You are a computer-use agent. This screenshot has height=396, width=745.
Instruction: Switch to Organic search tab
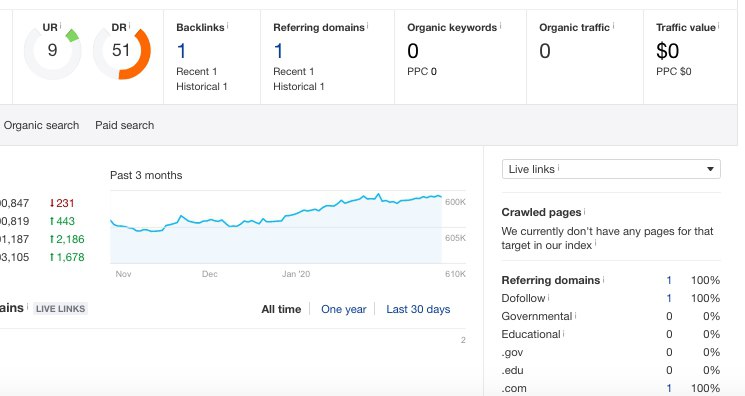coord(41,126)
